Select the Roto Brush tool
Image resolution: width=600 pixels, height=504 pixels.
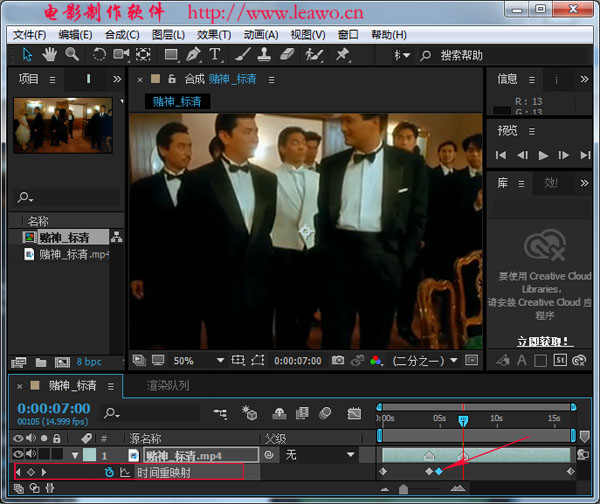314,54
